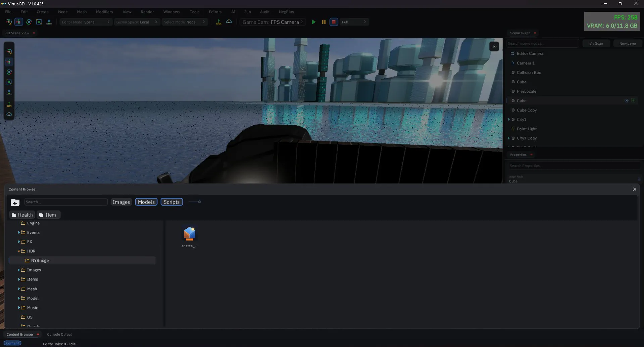Close the Content Browser panel
Screen dimensions: 644x347
[x=634, y=189]
